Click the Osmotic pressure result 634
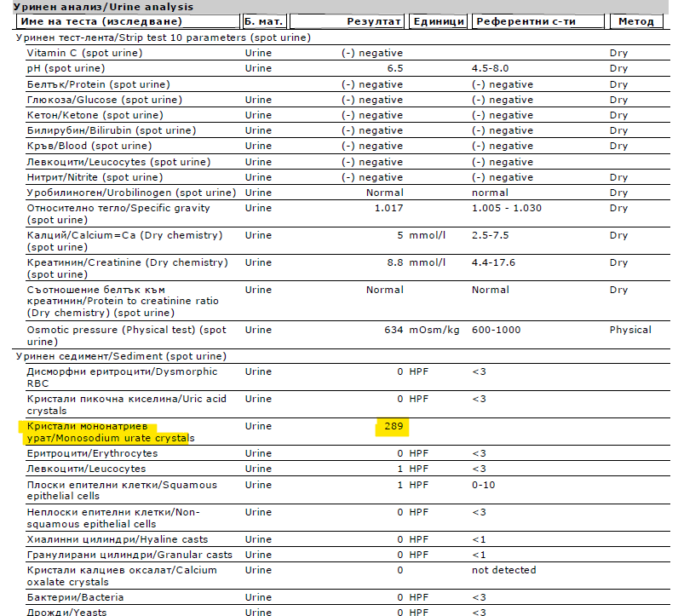Image resolution: width=678 pixels, height=616 pixels. pyautogui.click(x=393, y=330)
